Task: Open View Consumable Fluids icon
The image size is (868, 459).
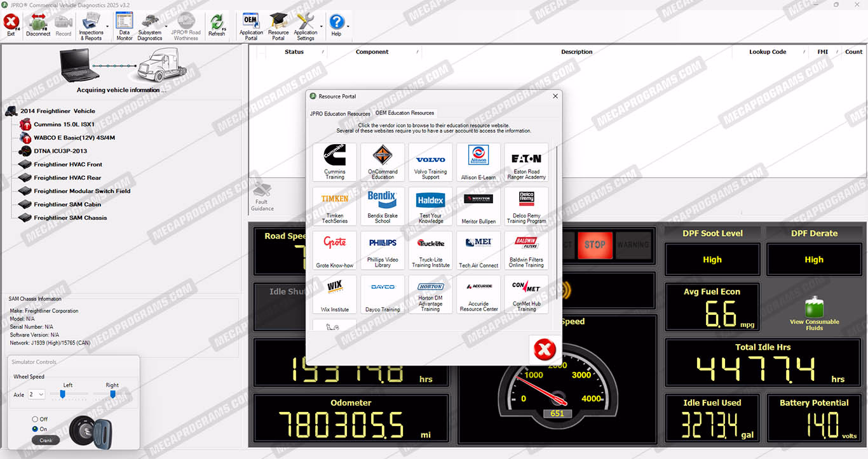Action: [x=814, y=313]
